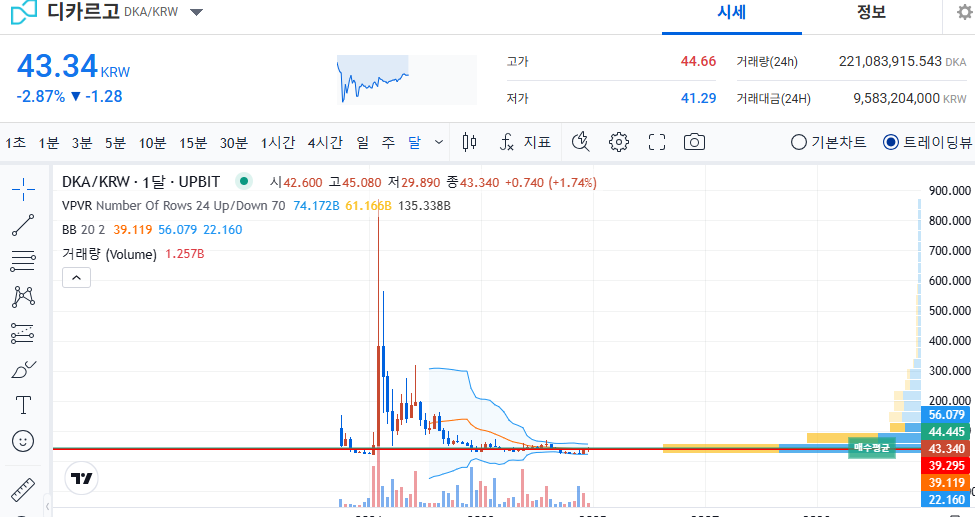The height and width of the screenshot is (517, 975).
Task: Select 트레이딩뷰 radio option
Action: 927,142
